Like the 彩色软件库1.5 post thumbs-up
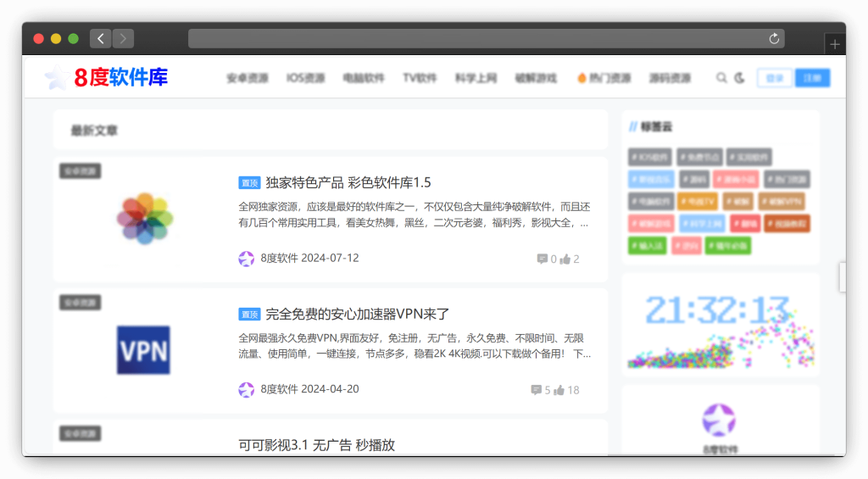The width and height of the screenshot is (868, 479). (565, 259)
